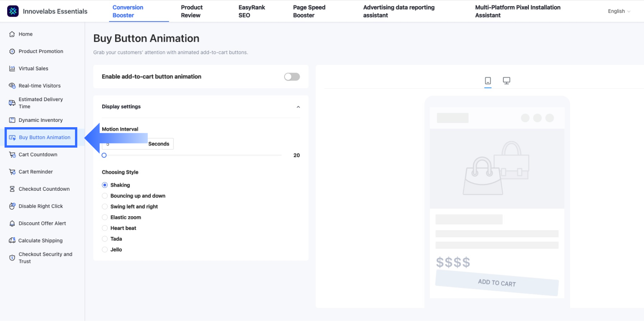Switch preview to desktop monitor icon
644x321 pixels.
point(506,81)
